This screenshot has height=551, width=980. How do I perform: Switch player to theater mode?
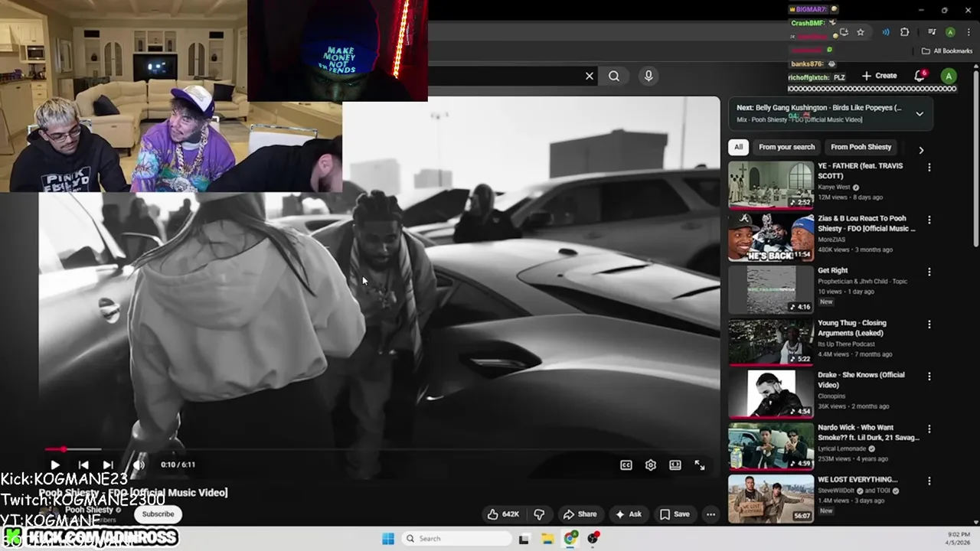click(x=675, y=465)
